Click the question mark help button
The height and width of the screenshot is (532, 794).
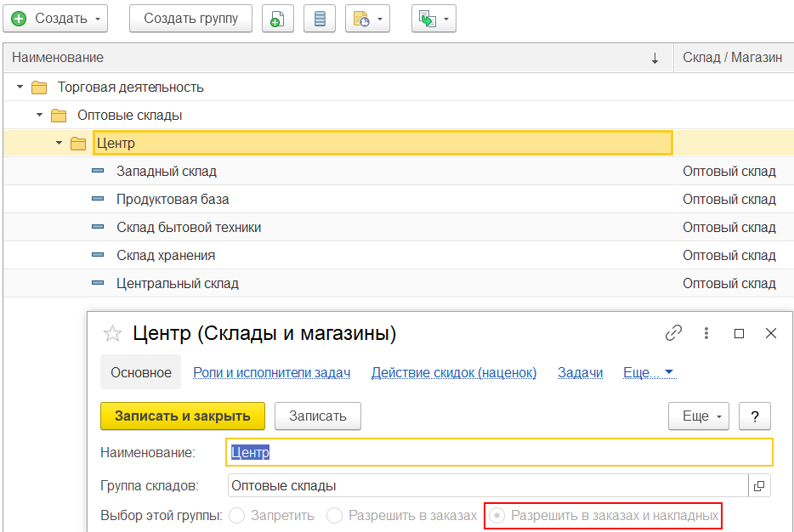(x=754, y=416)
